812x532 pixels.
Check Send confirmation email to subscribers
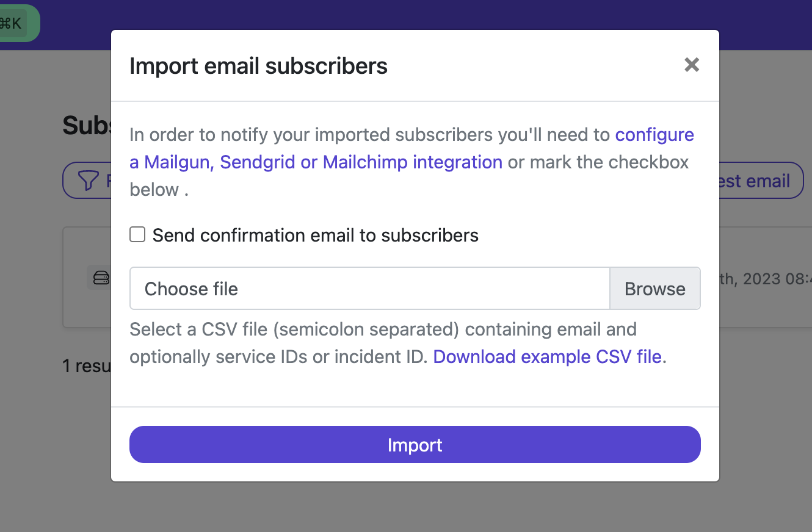point(137,234)
